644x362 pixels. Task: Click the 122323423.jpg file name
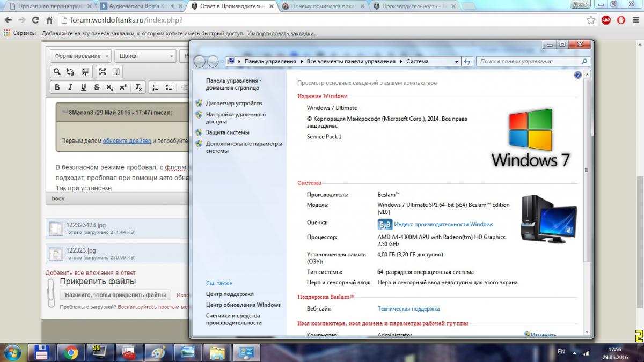click(86, 225)
